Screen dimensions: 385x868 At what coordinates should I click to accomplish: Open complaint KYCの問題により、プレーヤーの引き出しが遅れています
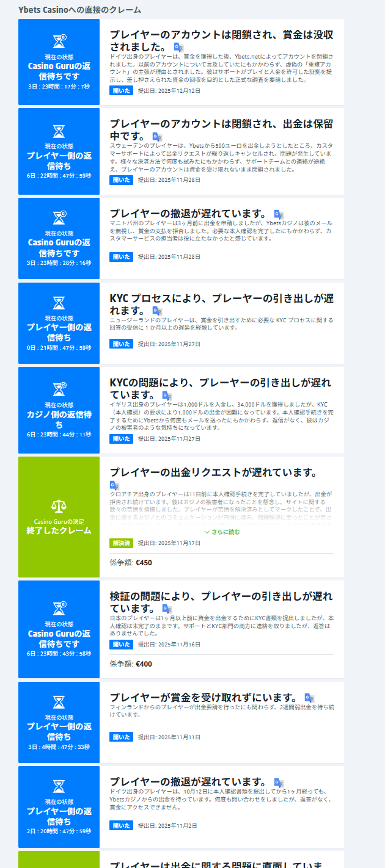tap(221, 389)
